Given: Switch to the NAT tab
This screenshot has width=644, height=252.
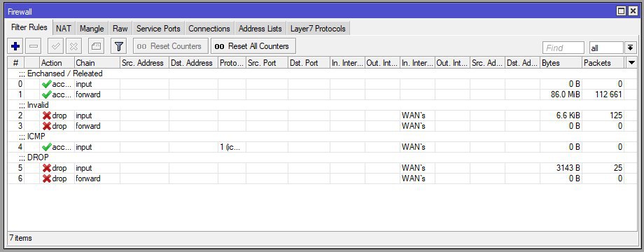Looking at the screenshot, I should point(64,29).
